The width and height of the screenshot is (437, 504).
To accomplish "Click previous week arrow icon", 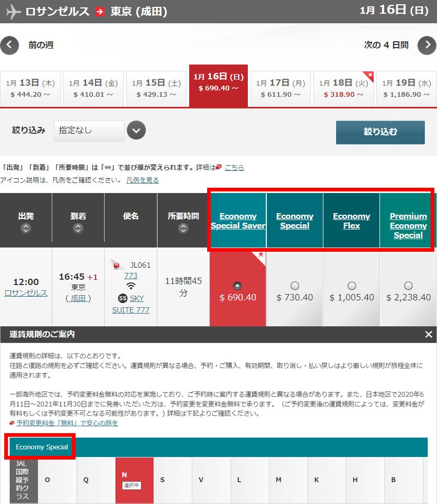I will 10,45.
